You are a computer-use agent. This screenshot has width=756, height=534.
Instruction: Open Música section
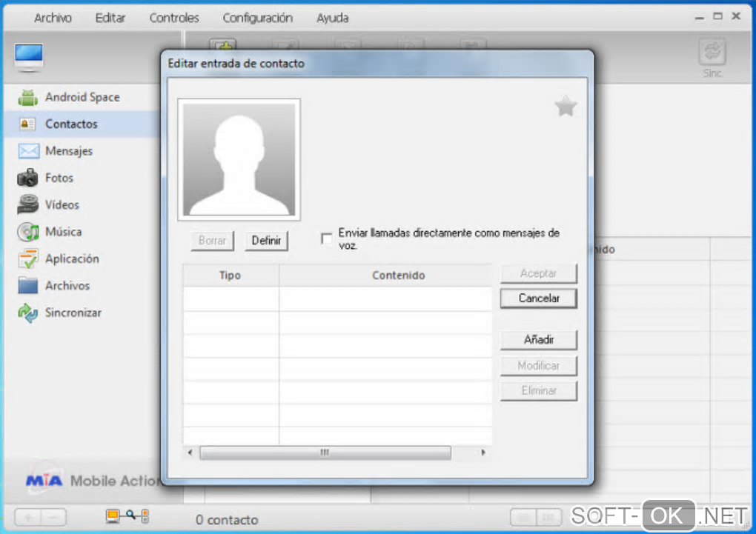click(x=49, y=233)
